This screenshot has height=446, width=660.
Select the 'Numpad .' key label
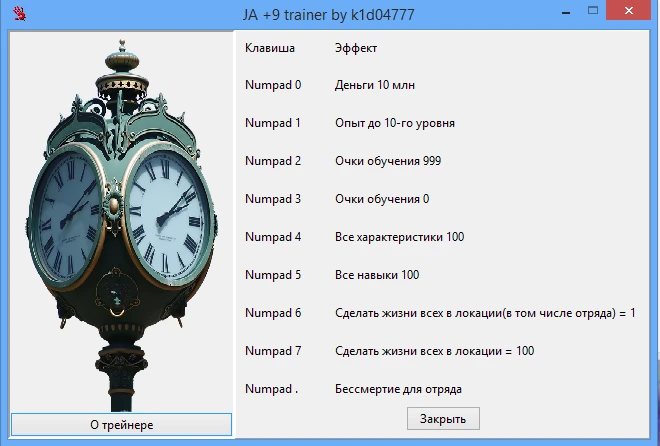[x=271, y=389]
